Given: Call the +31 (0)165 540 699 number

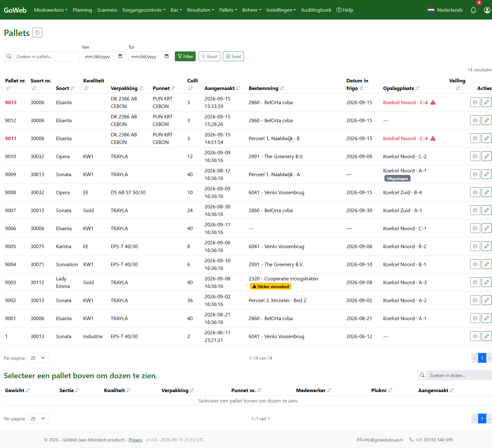Looking at the screenshot, I should (431, 440).
